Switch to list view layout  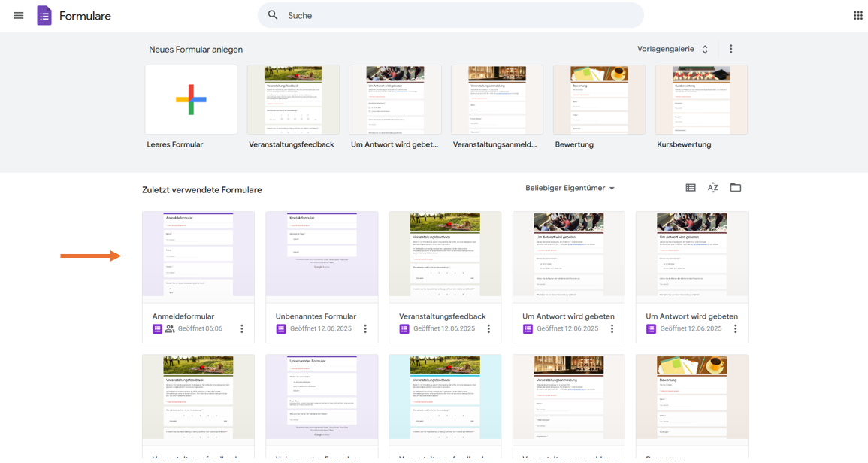point(691,188)
